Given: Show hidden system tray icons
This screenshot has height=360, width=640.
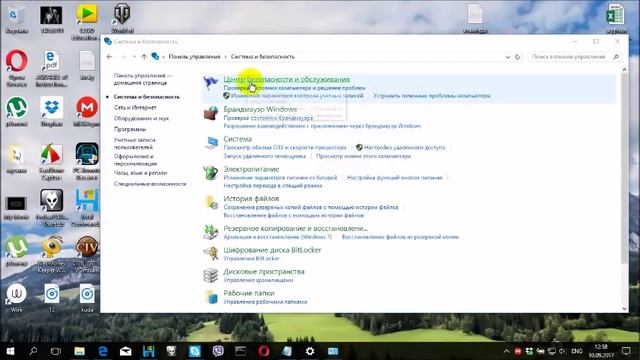Looking at the screenshot, I should (x=506, y=351).
